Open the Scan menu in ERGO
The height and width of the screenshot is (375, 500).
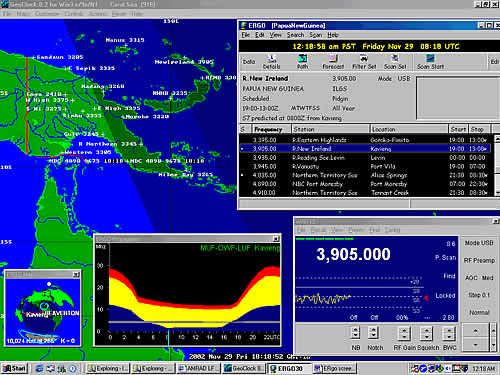pos(315,35)
